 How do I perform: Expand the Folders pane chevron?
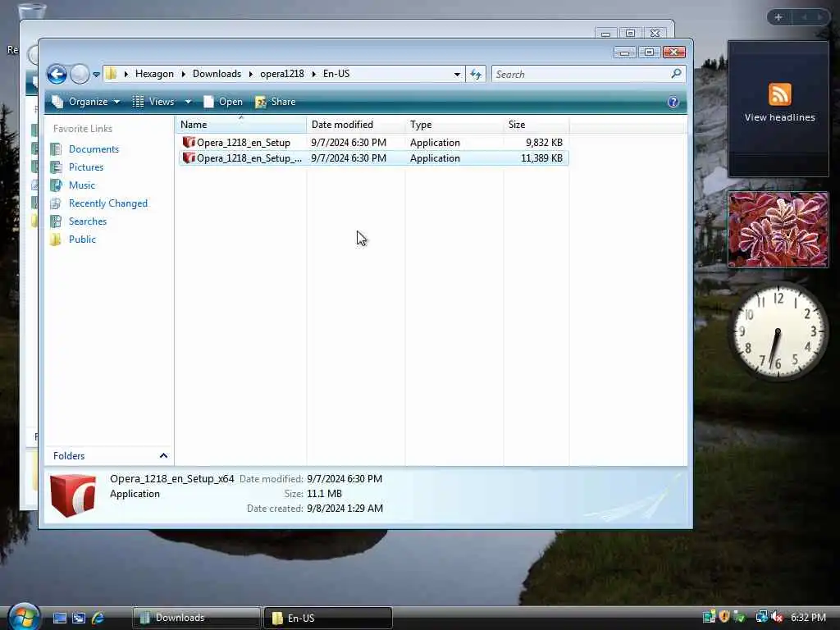(x=163, y=456)
